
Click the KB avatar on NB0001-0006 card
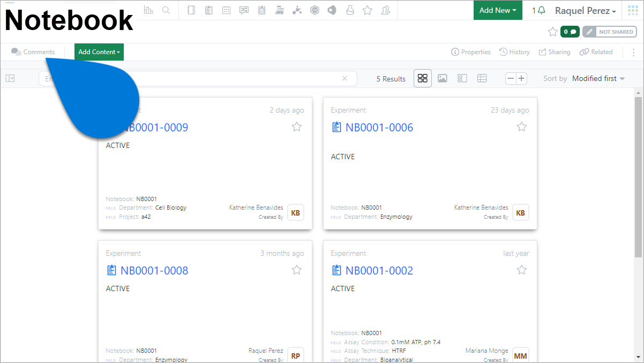521,212
